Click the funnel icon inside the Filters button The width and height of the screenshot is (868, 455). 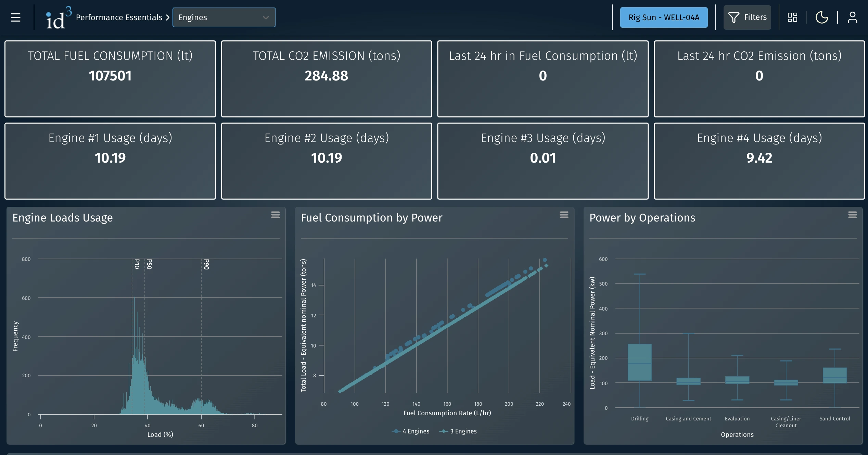(x=733, y=17)
